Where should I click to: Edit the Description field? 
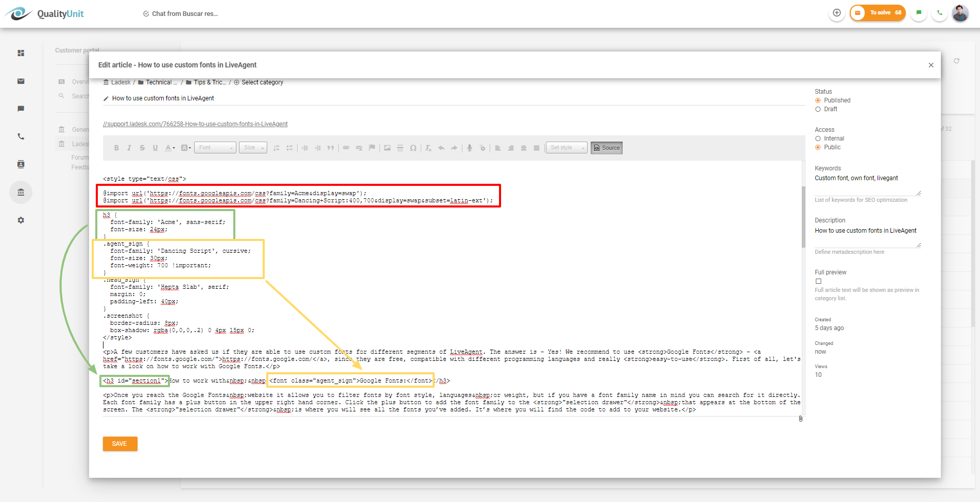pyautogui.click(x=867, y=237)
